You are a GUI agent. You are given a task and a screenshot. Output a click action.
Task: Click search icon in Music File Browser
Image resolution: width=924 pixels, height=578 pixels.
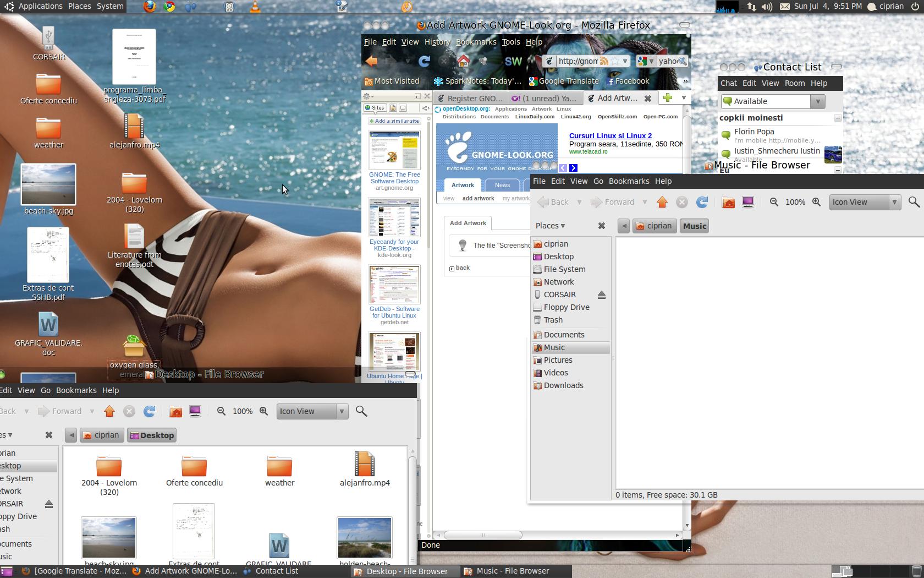914,202
